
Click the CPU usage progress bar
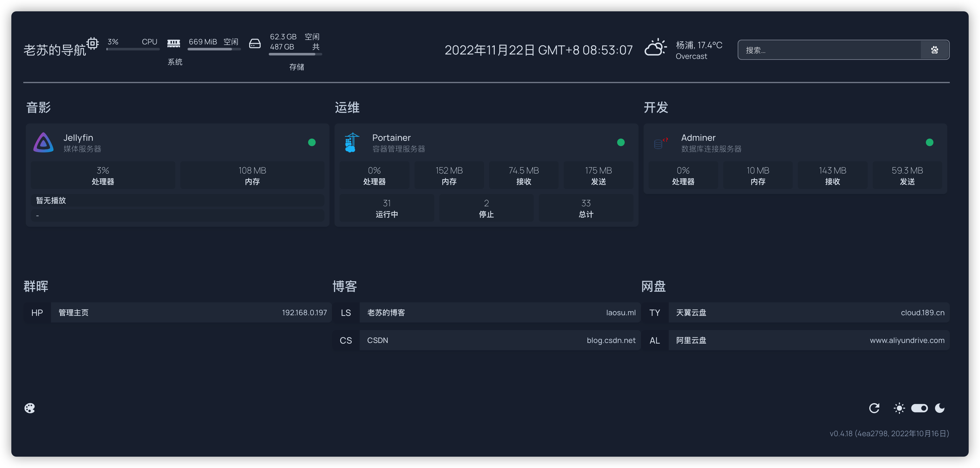[133, 49]
